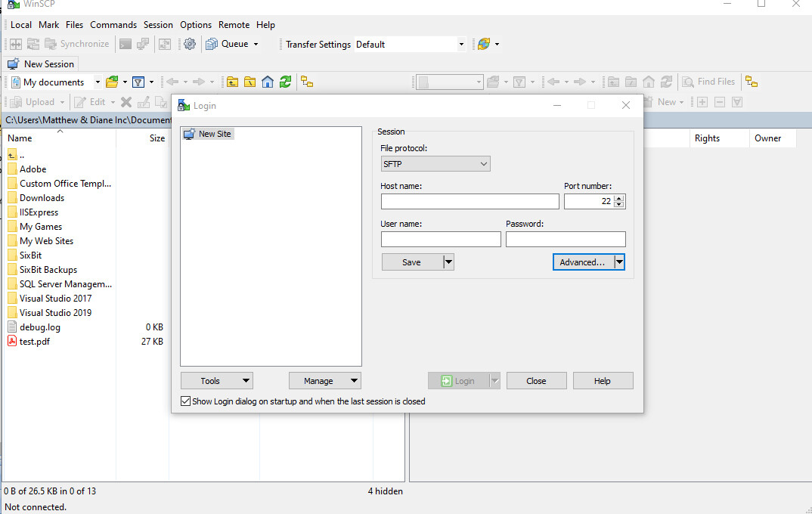Click the Delete X icon in local toolbar
812x514 pixels.
tap(126, 102)
